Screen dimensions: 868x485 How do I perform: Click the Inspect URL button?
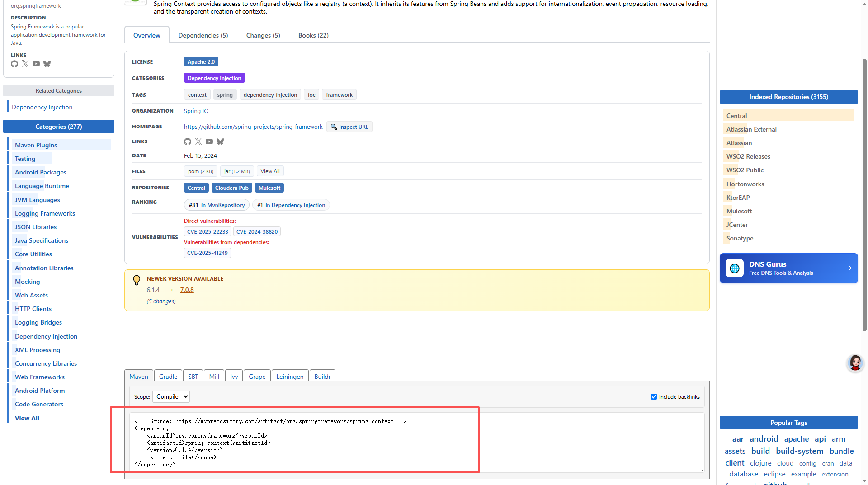pyautogui.click(x=349, y=127)
